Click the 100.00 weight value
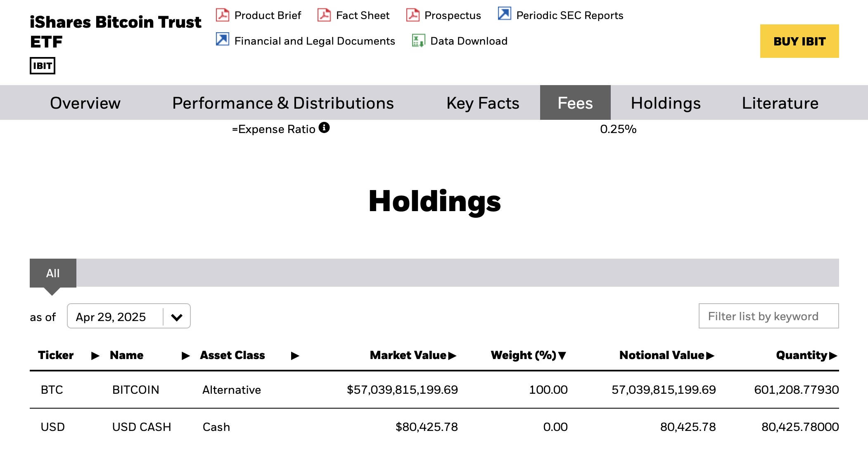Screen dimensions: 868x471 pyautogui.click(x=548, y=390)
